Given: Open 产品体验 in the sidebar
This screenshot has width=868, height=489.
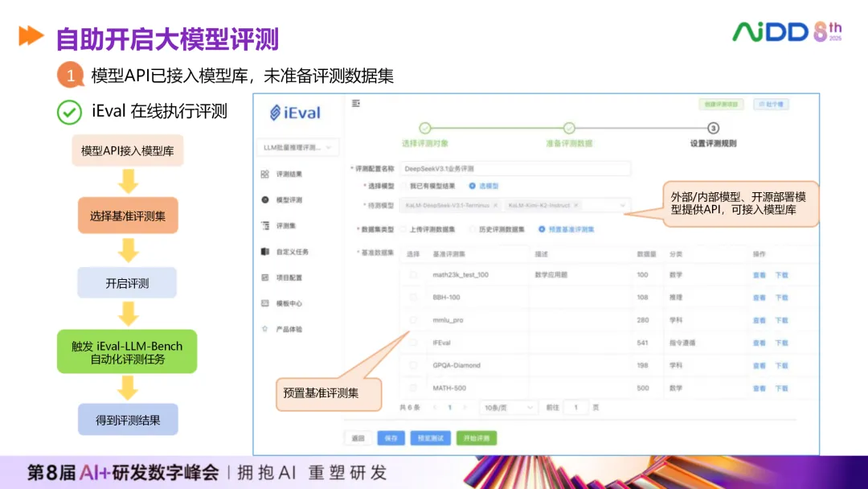Looking at the screenshot, I should pyautogui.click(x=289, y=329).
